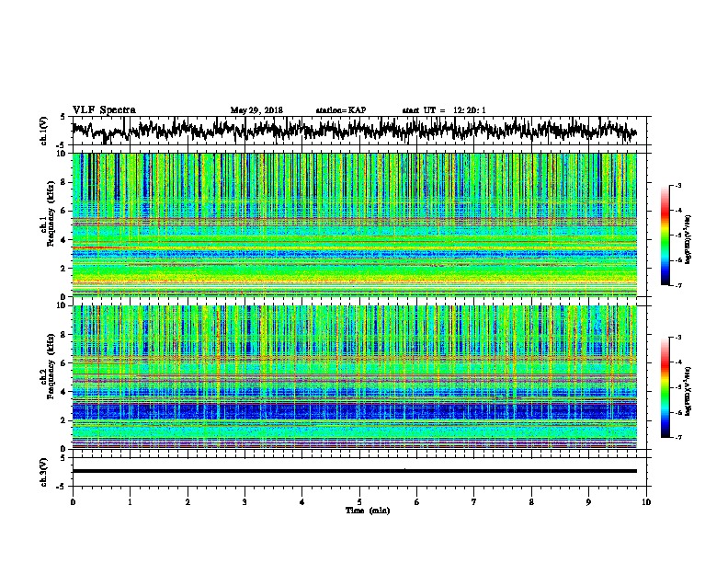Select the date text "May 29, 2018"
This screenshot has height=563, width=728.
(256, 110)
